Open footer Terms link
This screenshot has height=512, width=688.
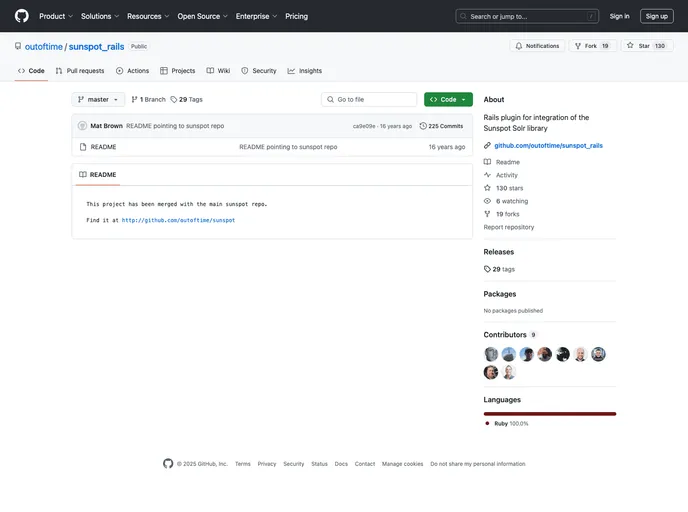coord(243,464)
